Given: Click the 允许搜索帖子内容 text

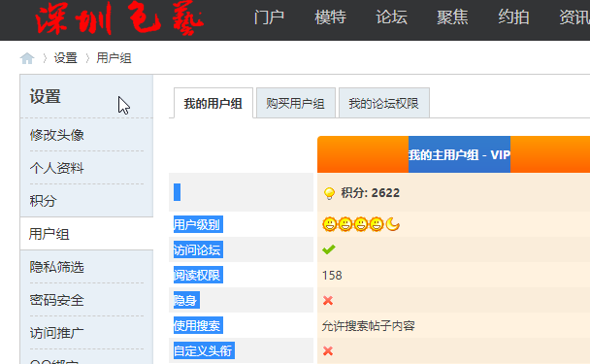Looking at the screenshot, I should pyautogui.click(x=369, y=325).
